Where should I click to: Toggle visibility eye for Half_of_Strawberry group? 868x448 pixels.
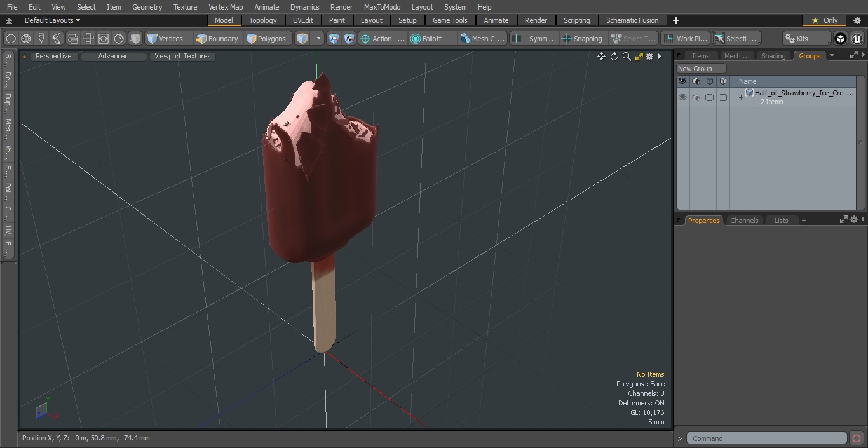(x=682, y=97)
